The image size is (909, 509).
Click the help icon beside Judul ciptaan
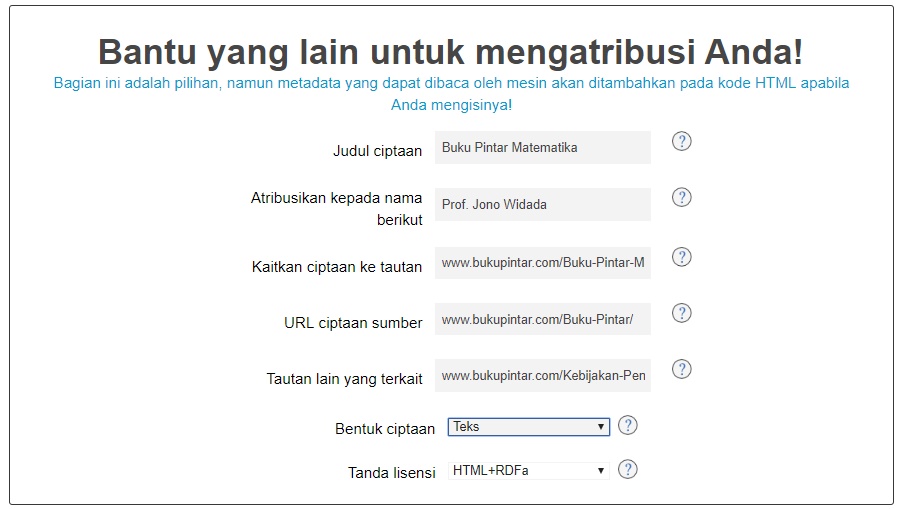[681, 141]
